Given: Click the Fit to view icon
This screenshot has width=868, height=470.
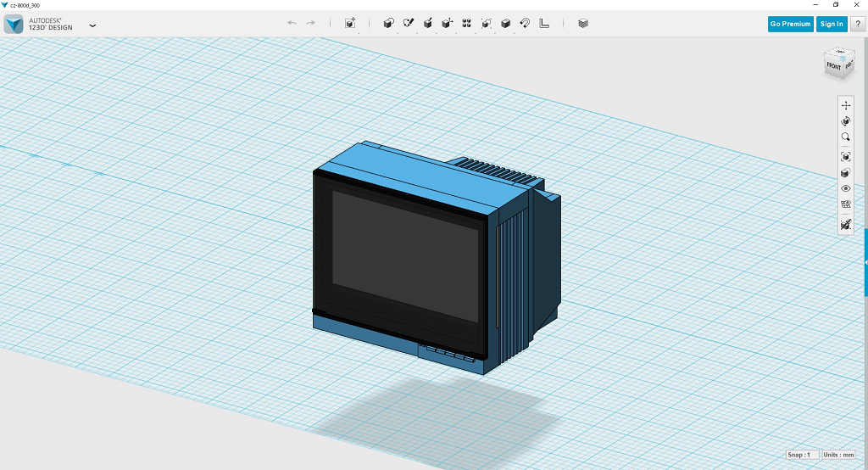Looking at the screenshot, I should coord(845,157).
